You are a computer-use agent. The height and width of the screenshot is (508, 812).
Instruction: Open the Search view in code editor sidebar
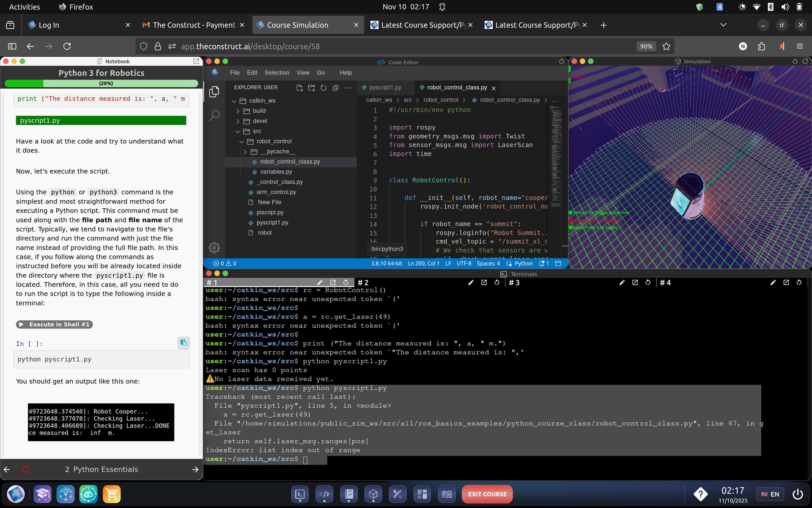(x=214, y=115)
